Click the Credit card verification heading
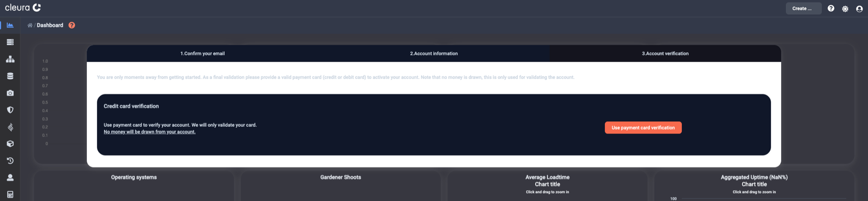This screenshot has width=868, height=201. pyautogui.click(x=131, y=106)
